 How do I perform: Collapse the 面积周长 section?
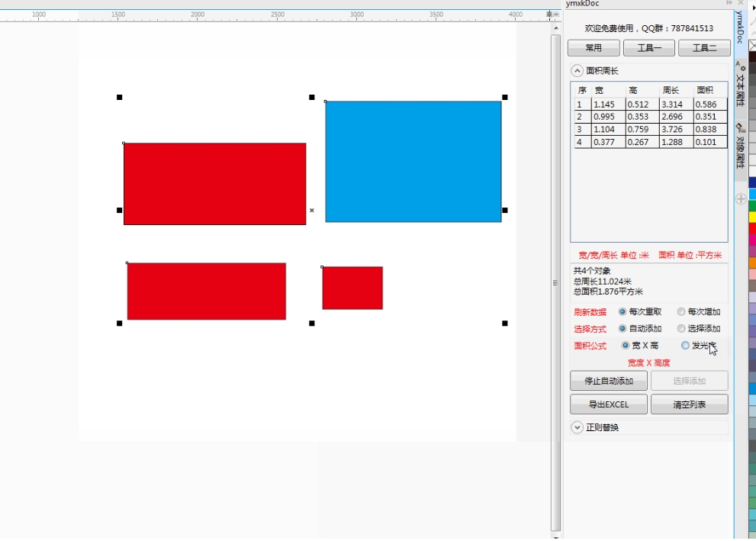click(x=577, y=70)
